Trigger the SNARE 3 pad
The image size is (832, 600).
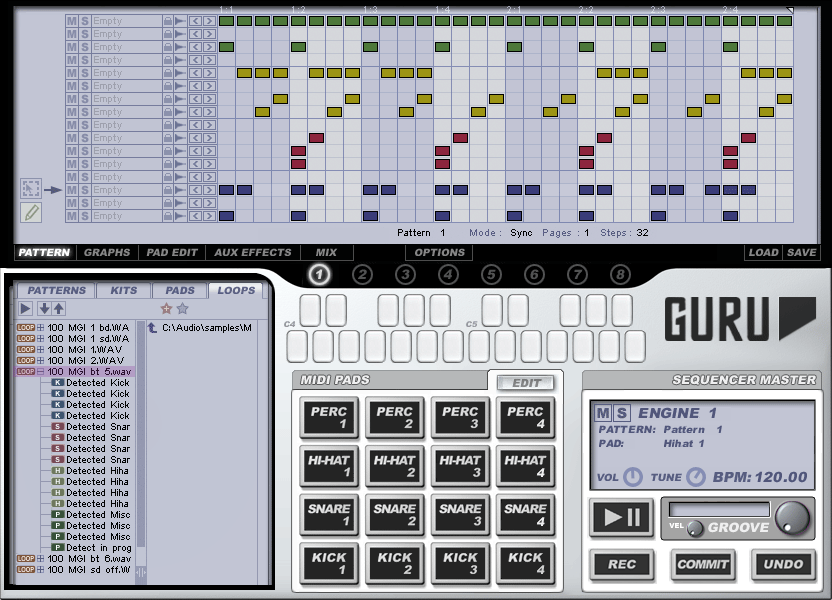click(460, 514)
